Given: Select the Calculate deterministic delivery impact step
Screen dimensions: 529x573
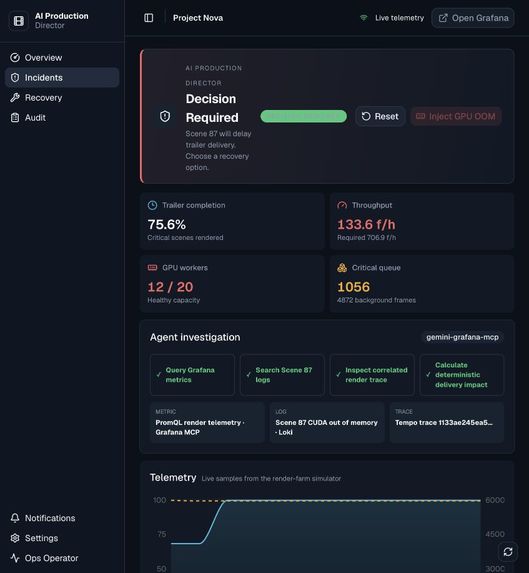Looking at the screenshot, I should coord(462,375).
